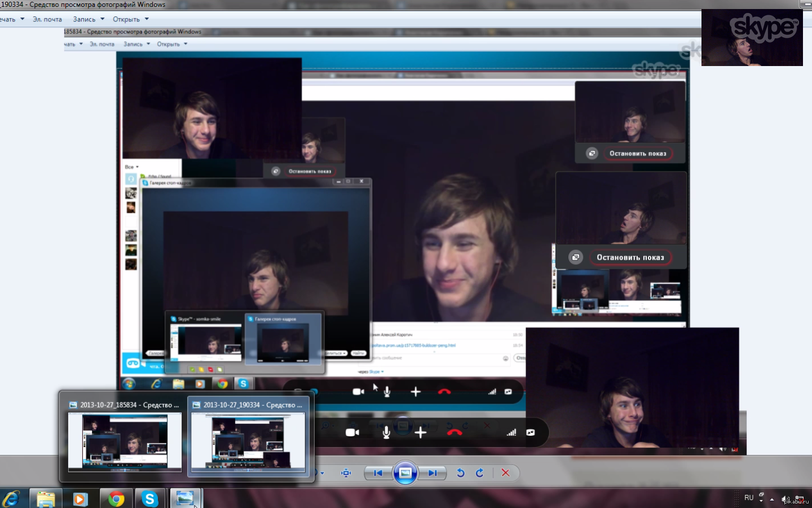Launch Google Chrome from the taskbar
This screenshot has width=812, height=508.
[x=116, y=499]
